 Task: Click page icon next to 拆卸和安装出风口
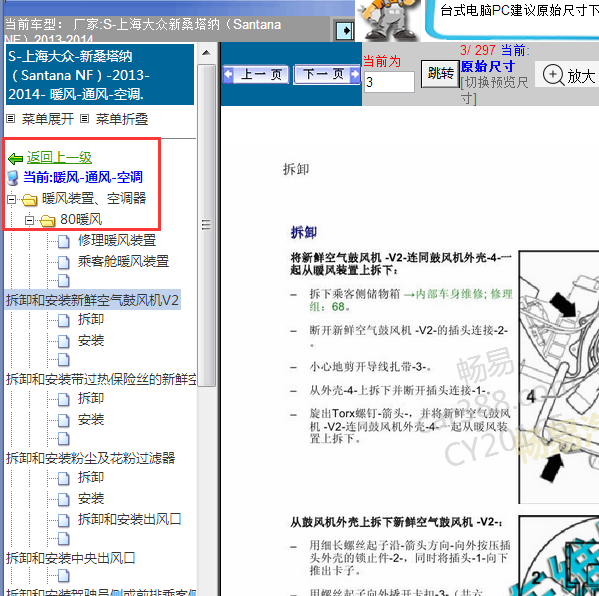coord(64,520)
